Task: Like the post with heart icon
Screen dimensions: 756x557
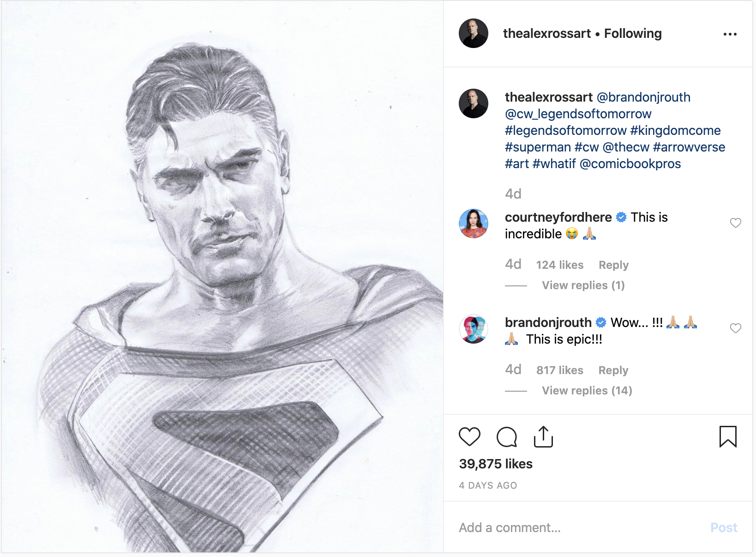Action: coord(469,436)
